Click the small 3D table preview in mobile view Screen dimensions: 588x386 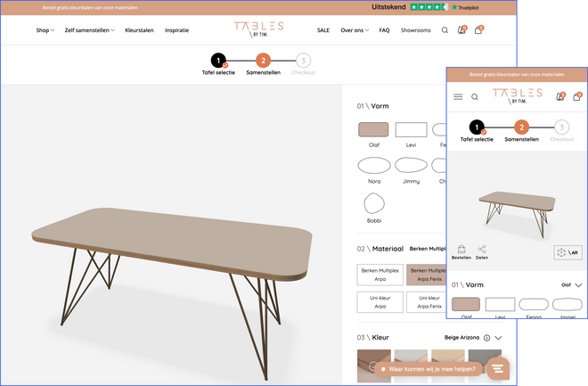(x=517, y=214)
